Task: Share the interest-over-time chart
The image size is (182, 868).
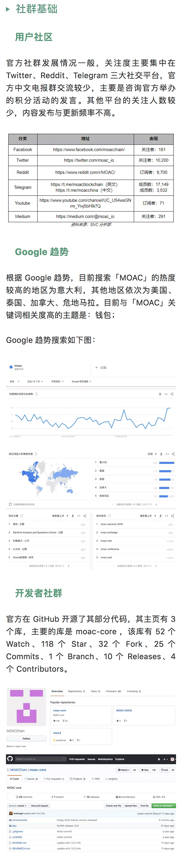Action: click(172, 394)
